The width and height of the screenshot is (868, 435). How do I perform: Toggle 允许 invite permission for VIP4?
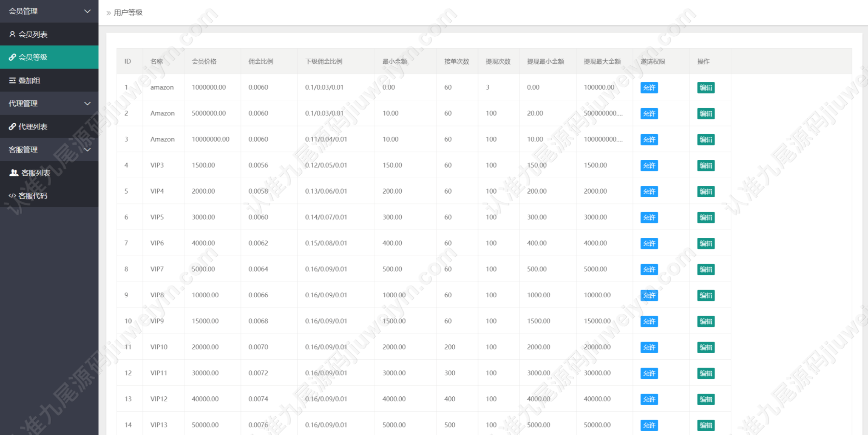[x=649, y=192]
